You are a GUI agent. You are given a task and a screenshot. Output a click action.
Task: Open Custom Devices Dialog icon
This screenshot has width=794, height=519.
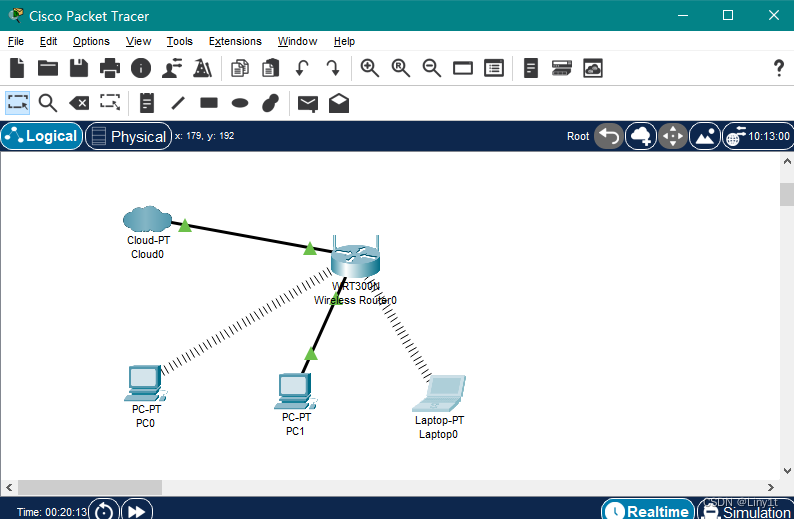(494, 68)
